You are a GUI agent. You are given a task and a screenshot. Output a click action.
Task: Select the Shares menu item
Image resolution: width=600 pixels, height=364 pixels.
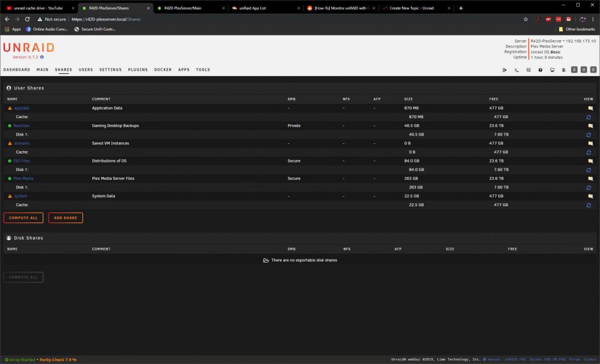click(63, 70)
